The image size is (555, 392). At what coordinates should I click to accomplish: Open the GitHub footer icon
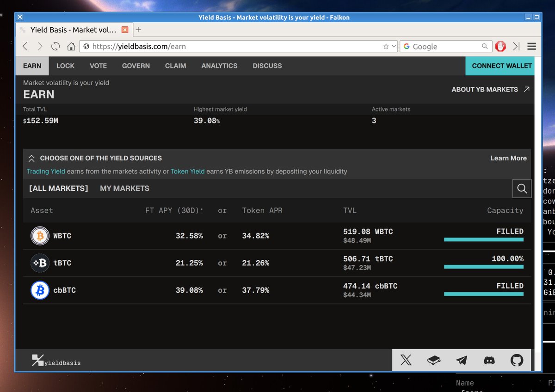click(517, 360)
